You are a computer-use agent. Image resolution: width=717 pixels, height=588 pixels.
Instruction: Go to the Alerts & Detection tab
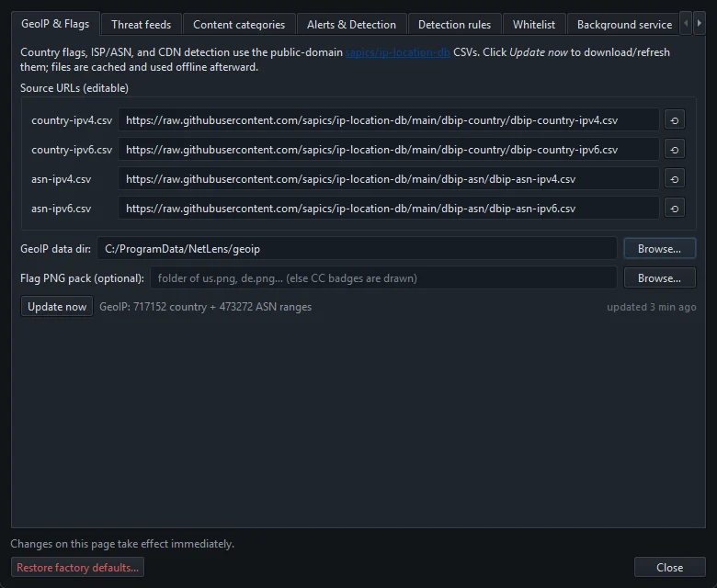pyautogui.click(x=351, y=25)
